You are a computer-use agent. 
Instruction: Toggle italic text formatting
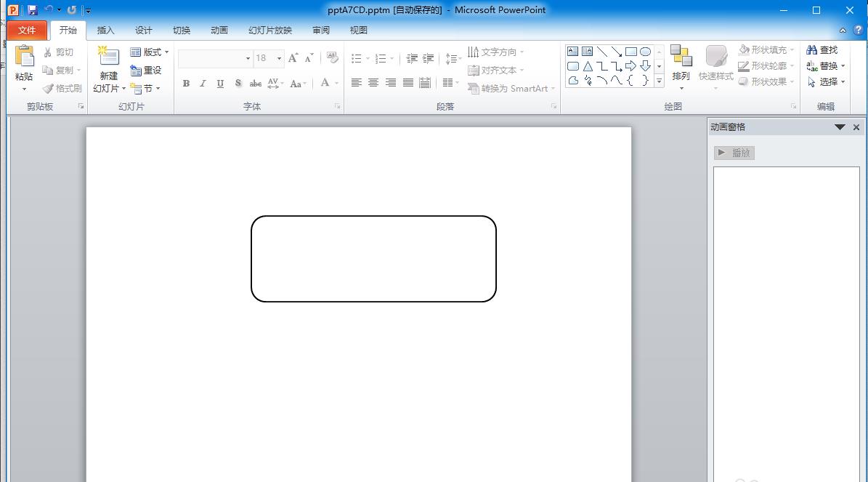point(203,84)
